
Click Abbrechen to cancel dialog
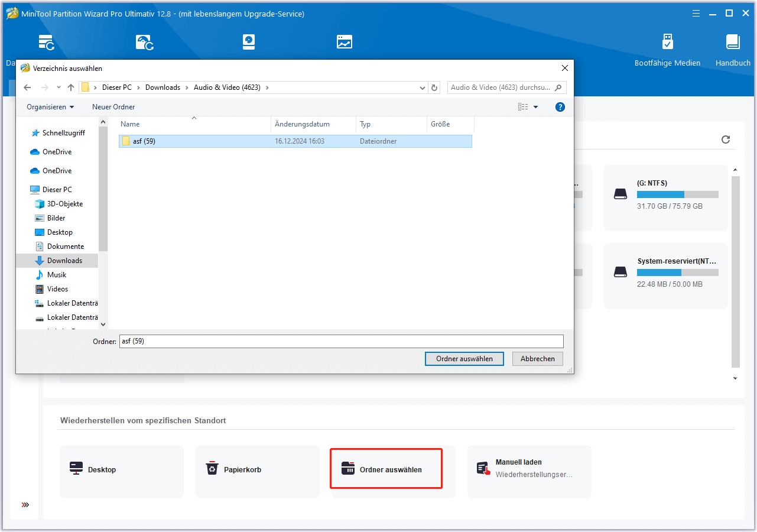coord(538,359)
